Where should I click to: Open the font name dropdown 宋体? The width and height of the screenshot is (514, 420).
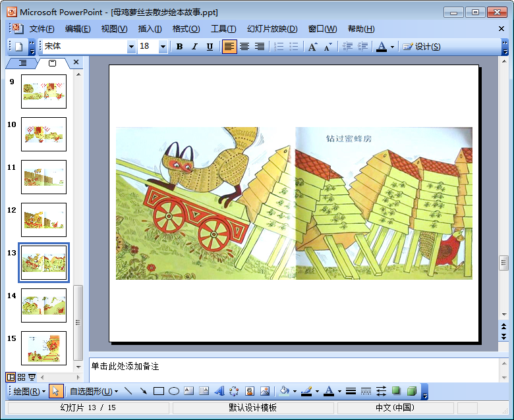131,47
